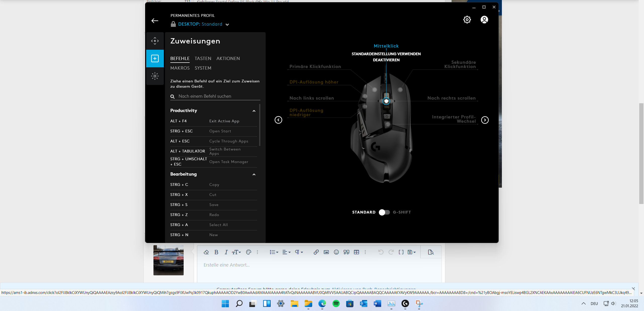Click the previous mouse view arrow
This screenshot has height=311, width=644.
tap(278, 120)
